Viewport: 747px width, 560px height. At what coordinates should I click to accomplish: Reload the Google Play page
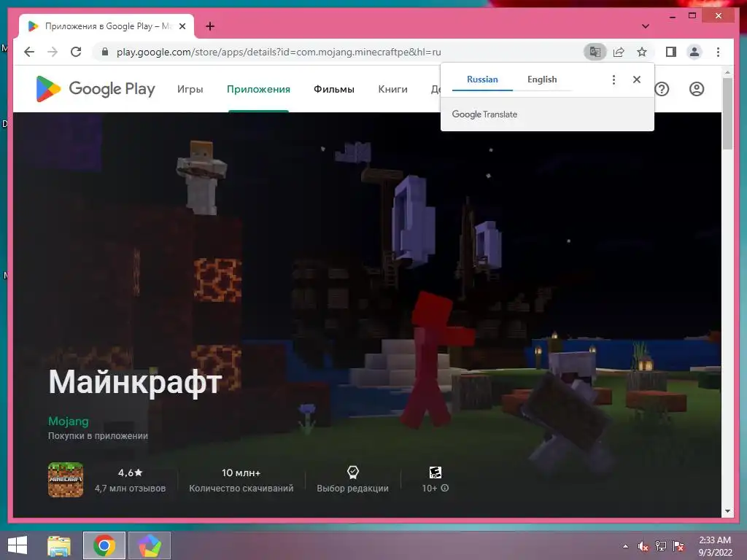(76, 52)
